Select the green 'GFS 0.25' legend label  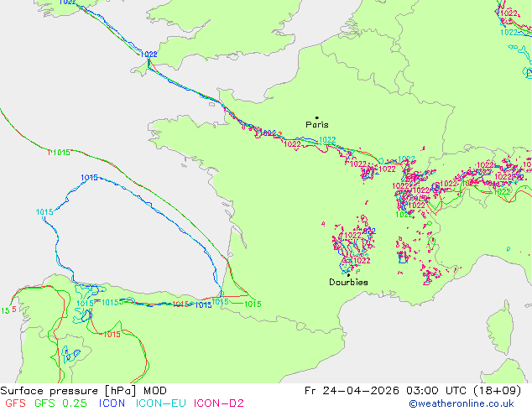click(x=60, y=403)
